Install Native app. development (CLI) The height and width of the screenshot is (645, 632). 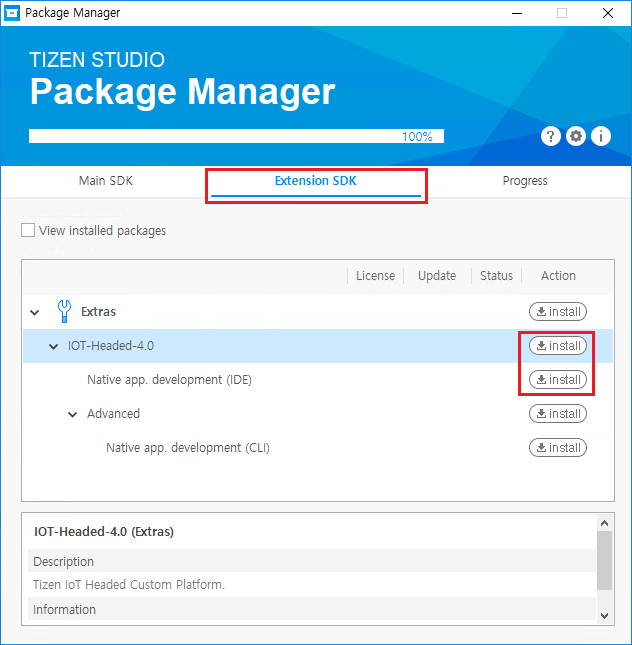click(x=558, y=448)
